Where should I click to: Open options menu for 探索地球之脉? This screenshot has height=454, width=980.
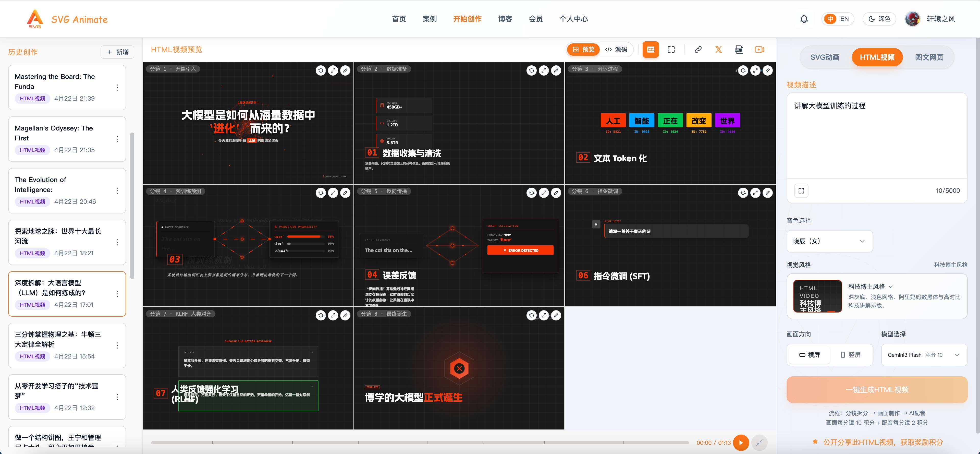click(117, 242)
